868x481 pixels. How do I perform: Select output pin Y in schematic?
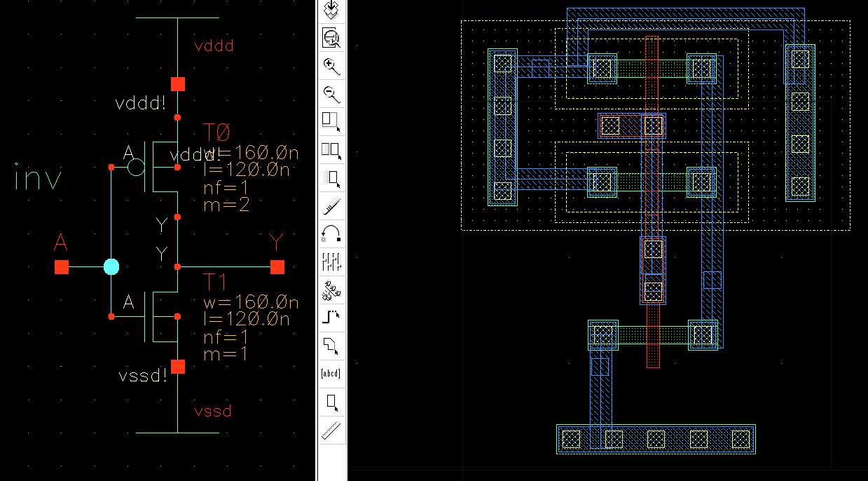coord(277,267)
